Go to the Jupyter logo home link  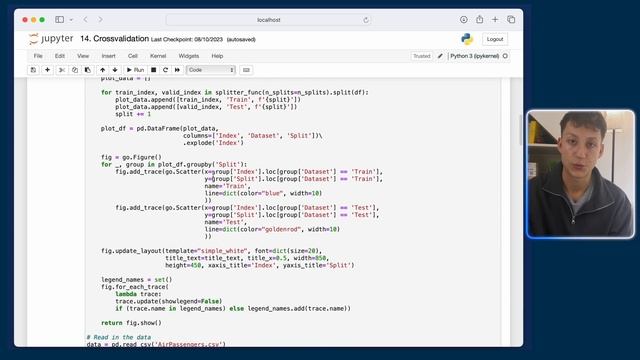coord(51,39)
